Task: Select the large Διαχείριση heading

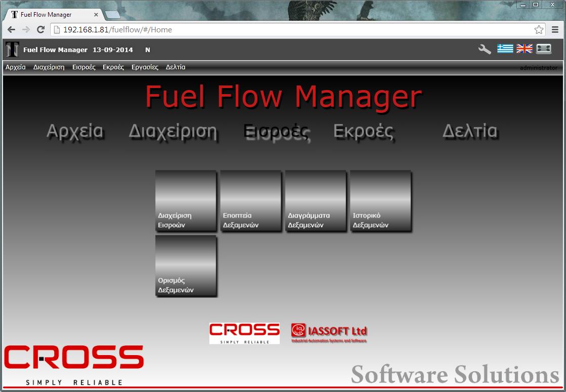Action: 173,132
